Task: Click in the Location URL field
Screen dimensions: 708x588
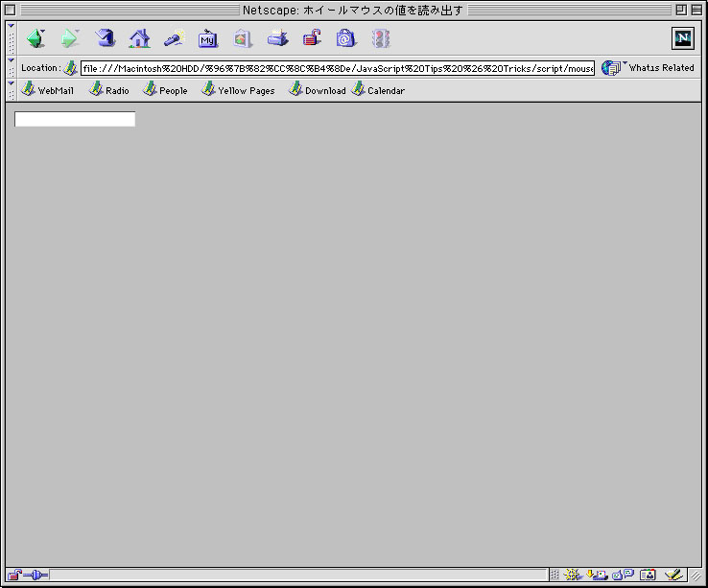Action: (x=338, y=68)
